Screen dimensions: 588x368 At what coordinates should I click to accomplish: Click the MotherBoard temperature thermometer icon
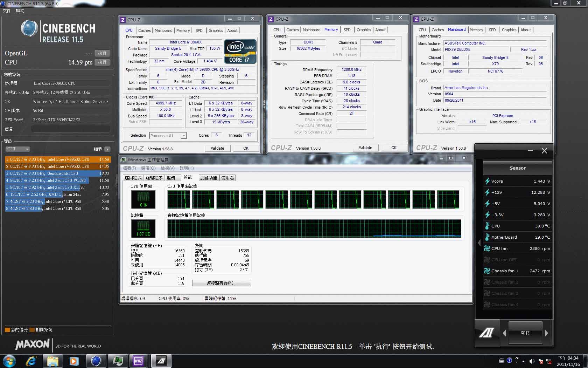[x=487, y=237]
